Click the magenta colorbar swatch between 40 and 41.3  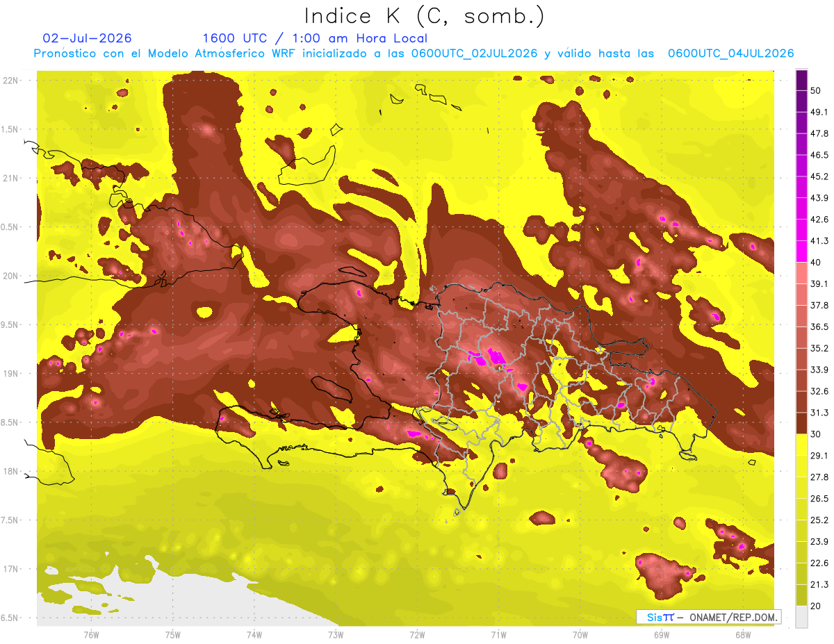coord(801,251)
